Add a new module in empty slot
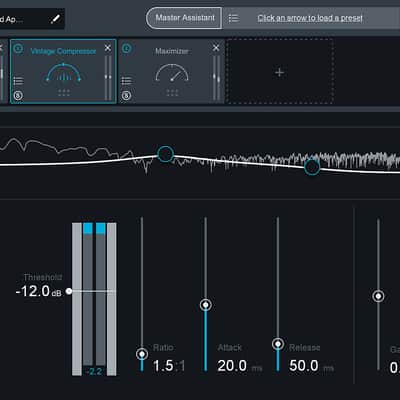This screenshot has height=400, width=400. (280, 72)
